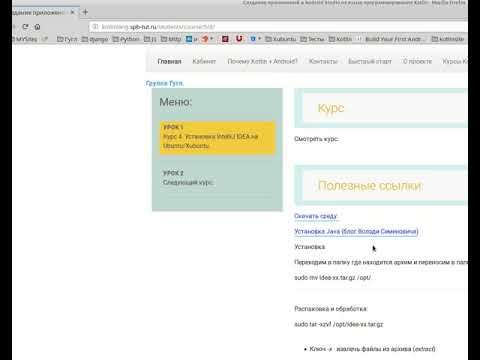This screenshot has height=360, width=480.
Task: Expand the dropdown arrow beside blue shield bookmark
Action: (259, 39)
